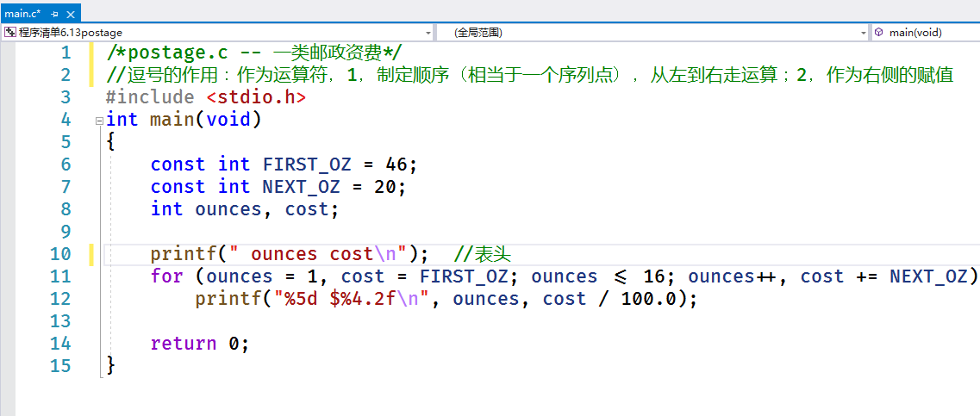
Task: Click line number 15 in the gutter
Action: click(61, 365)
